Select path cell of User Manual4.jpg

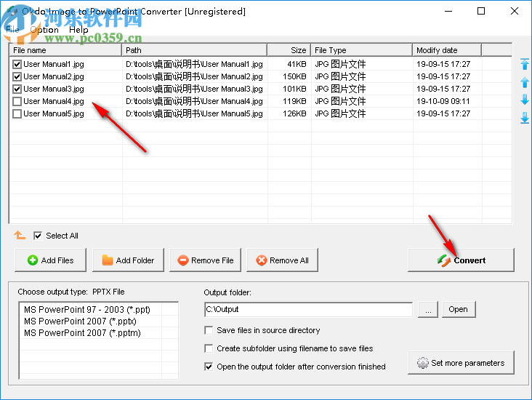click(194, 101)
